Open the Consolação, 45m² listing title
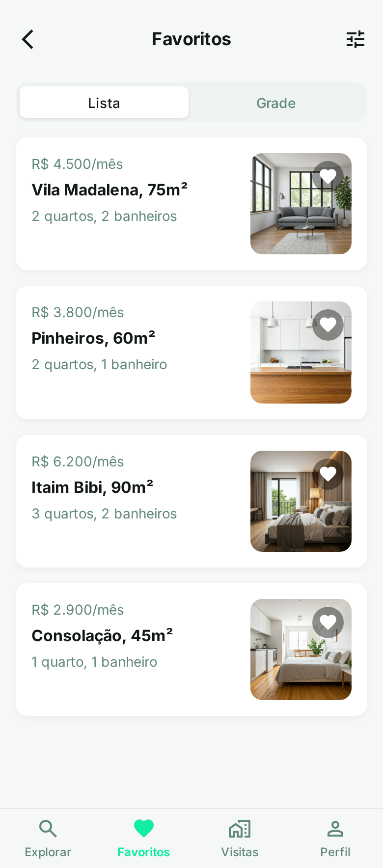The height and width of the screenshot is (868, 383). (102, 636)
